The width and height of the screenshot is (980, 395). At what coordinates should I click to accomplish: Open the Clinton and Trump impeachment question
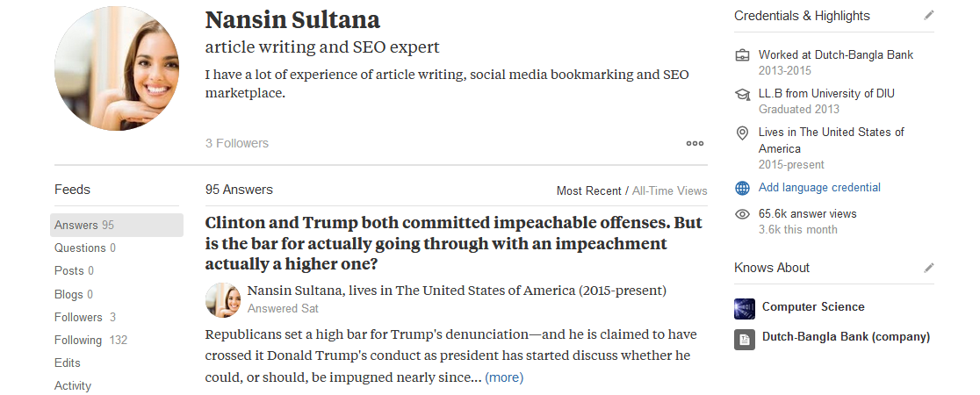click(453, 243)
